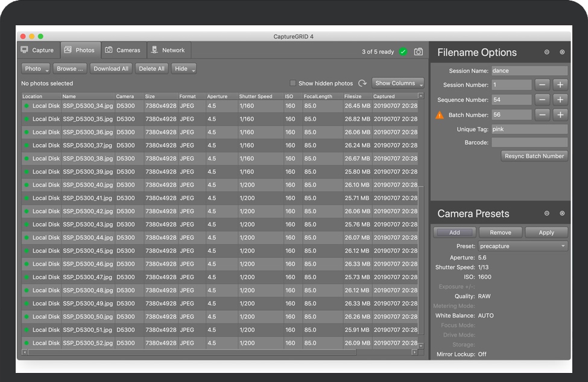Close the Camera Presets panel
Viewport: 588px width, 382px height.
click(x=562, y=213)
